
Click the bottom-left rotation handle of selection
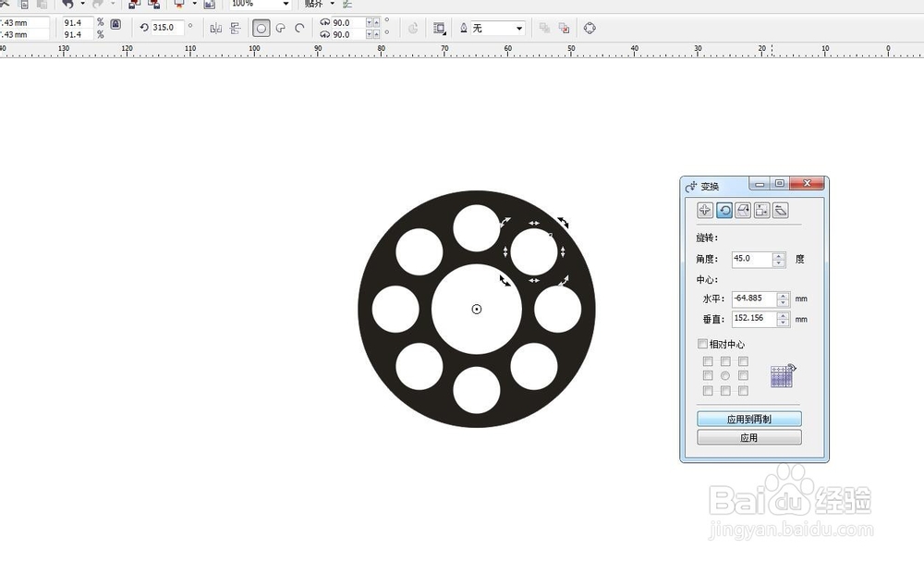pos(505,281)
